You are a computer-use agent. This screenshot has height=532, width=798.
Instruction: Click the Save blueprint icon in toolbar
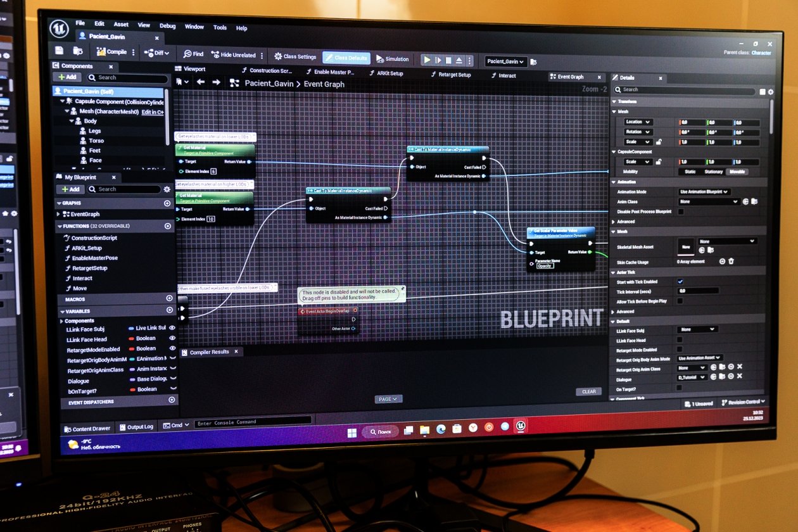click(x=59, y=51)
